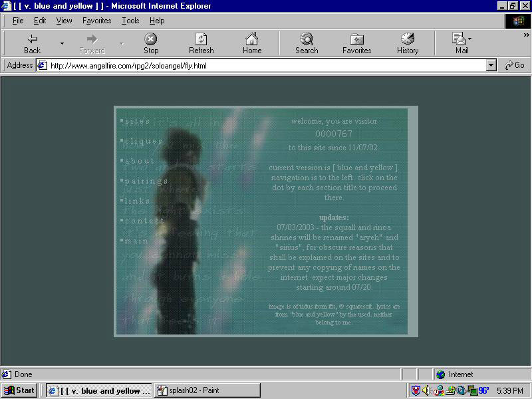Screen dimensions: 532x399
Task: Show hidden toolbar buttons with the chevron
Action: click(x=526, y=35)
